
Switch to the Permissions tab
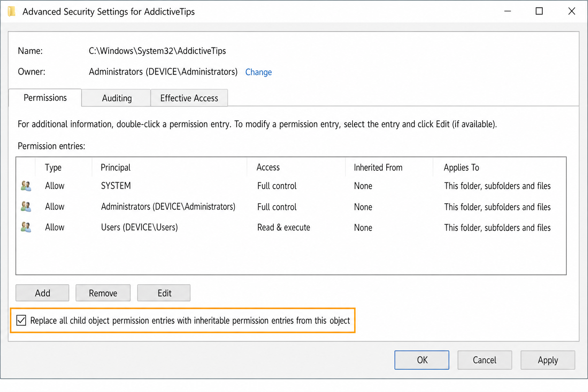[45, 98]
